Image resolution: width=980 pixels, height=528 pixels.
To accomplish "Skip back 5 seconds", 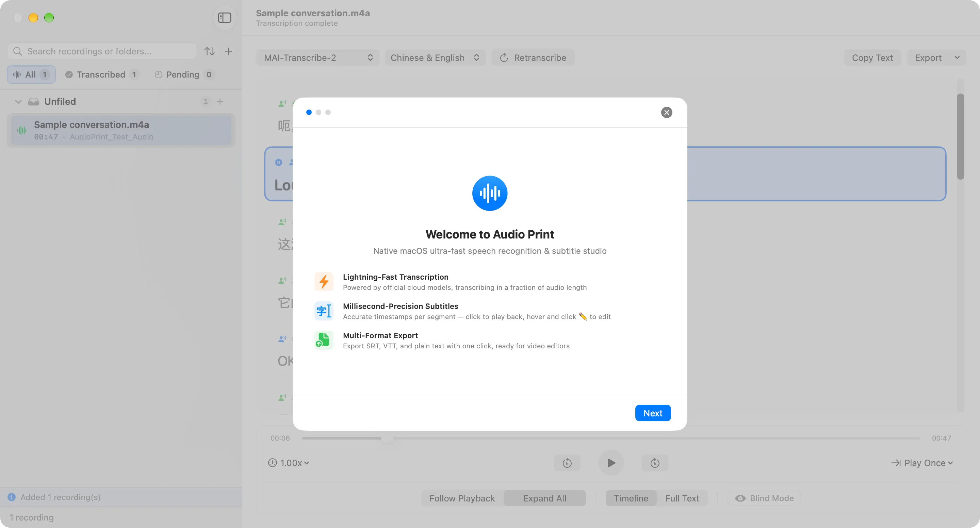I will point(567,463).
